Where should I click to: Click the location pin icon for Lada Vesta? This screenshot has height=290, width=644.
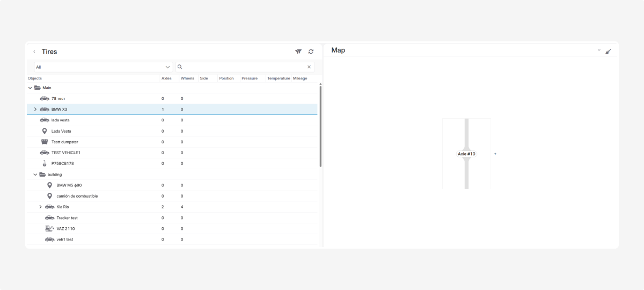[45, 131]
